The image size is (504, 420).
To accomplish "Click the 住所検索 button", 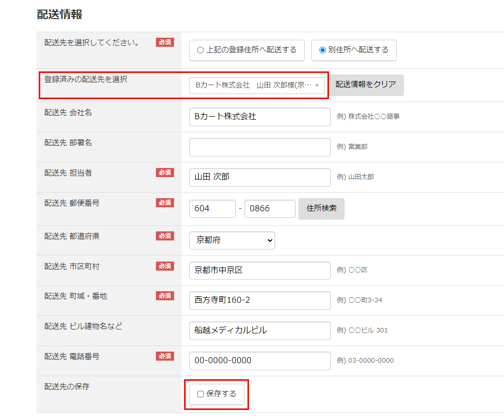I will [321, 209].
